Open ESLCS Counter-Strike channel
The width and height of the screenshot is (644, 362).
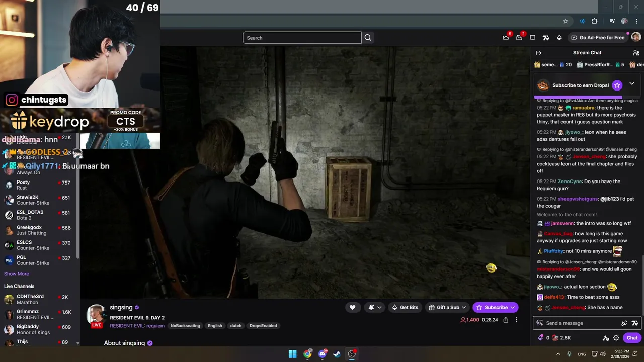39,245
